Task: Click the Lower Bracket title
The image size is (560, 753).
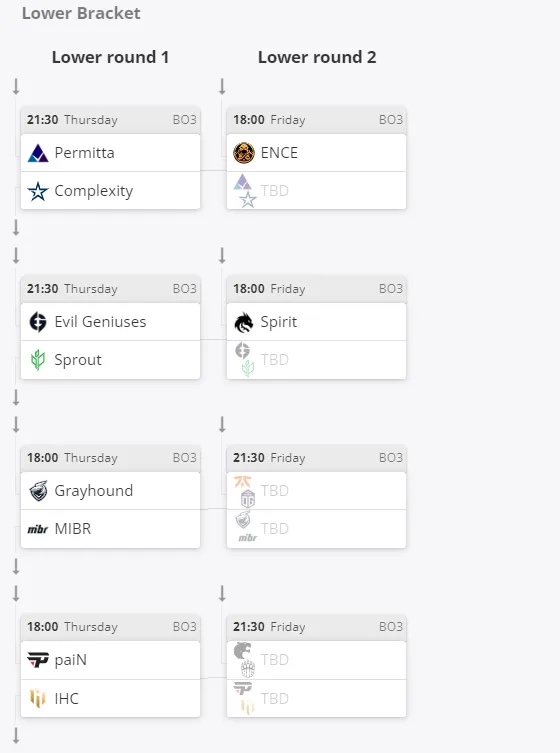Action: [81, 13]
